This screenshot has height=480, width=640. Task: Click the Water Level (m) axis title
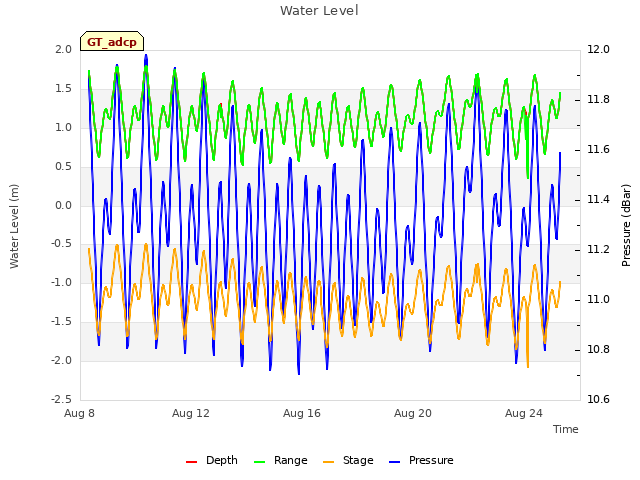tap(14, 226)
